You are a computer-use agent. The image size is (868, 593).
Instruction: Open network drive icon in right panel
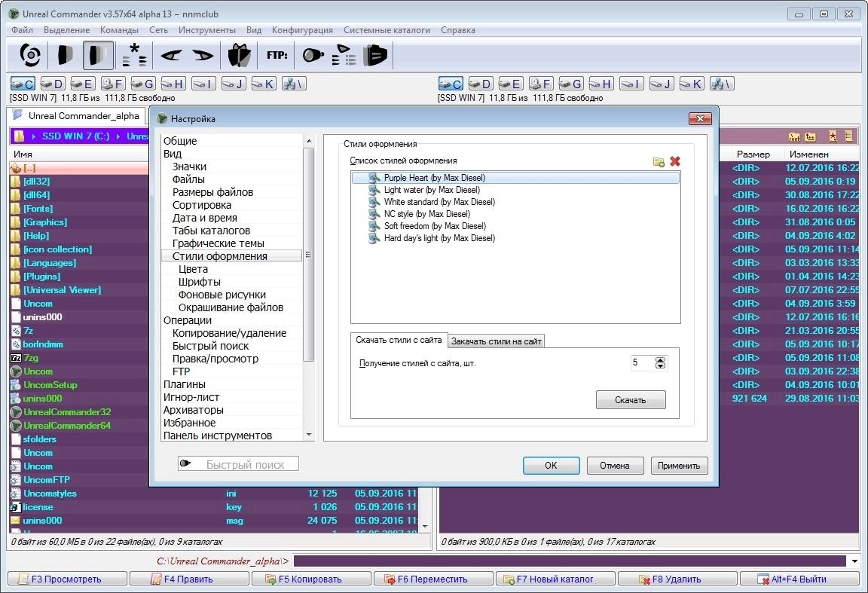[722, 84]
